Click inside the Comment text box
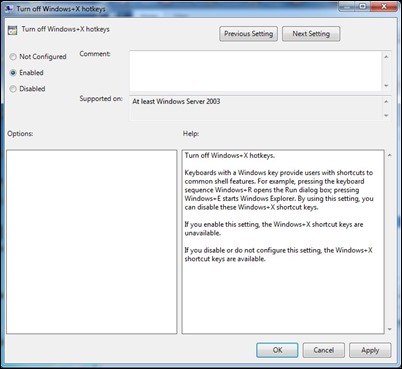 click(255, 71)
